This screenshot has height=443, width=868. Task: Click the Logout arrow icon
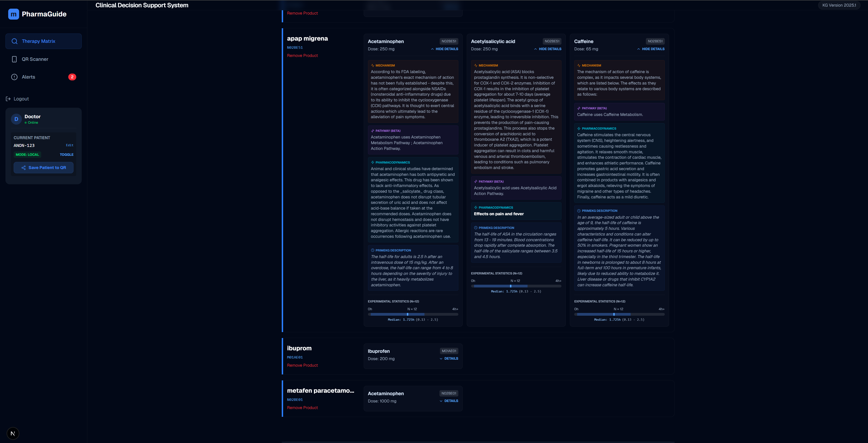click(x=8, y=99)
